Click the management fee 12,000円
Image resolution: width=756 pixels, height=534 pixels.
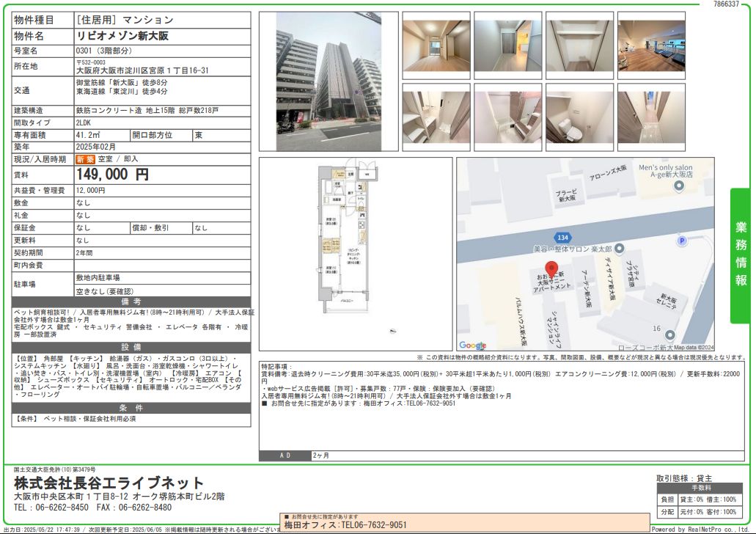(x=90, y=191)
